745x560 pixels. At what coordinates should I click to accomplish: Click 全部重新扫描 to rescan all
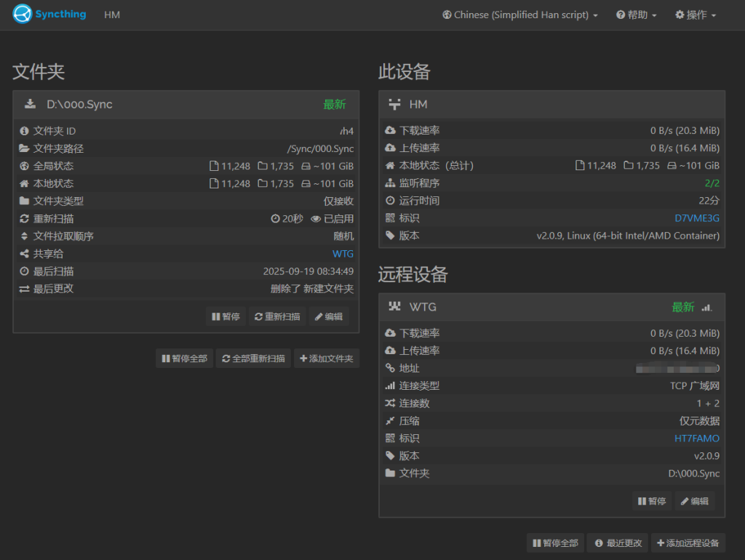[x=253, y=359]
